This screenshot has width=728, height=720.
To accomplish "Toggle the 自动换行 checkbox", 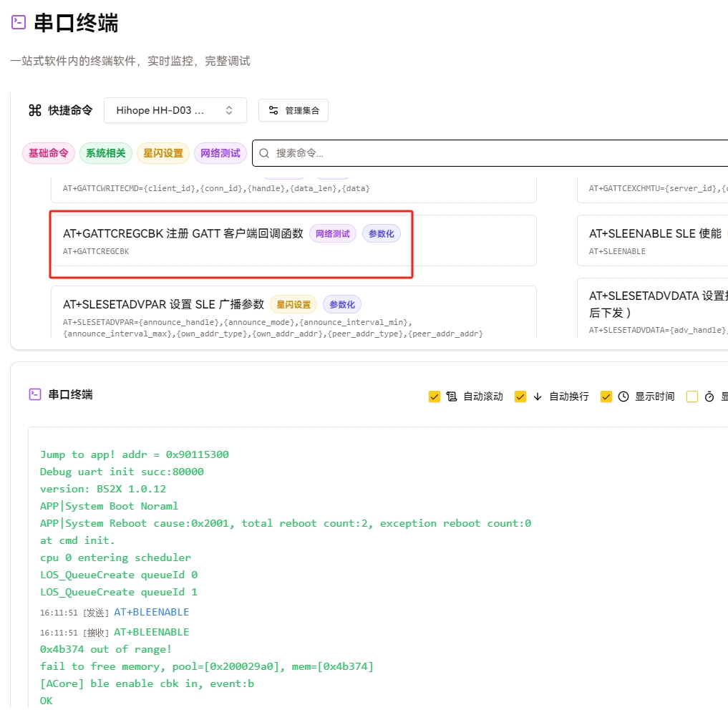I will click(x=520, y=397).
